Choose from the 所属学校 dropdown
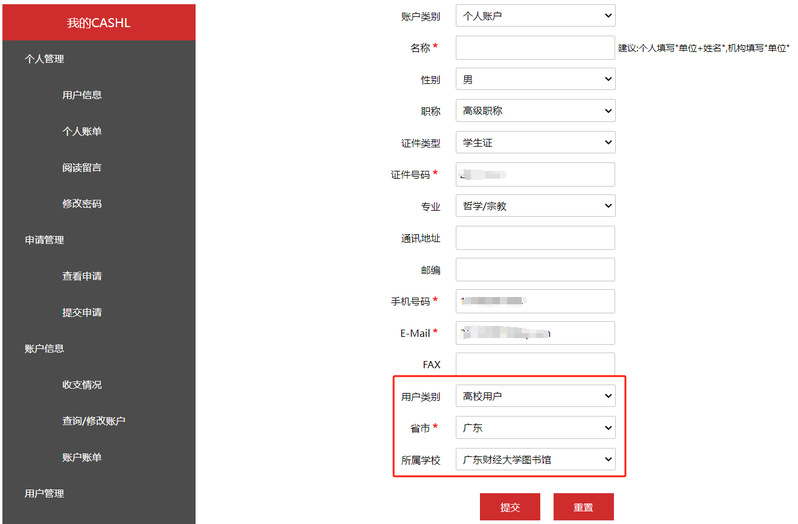The height and width of the screenshot is (524, 798). [x=535, y=460]
